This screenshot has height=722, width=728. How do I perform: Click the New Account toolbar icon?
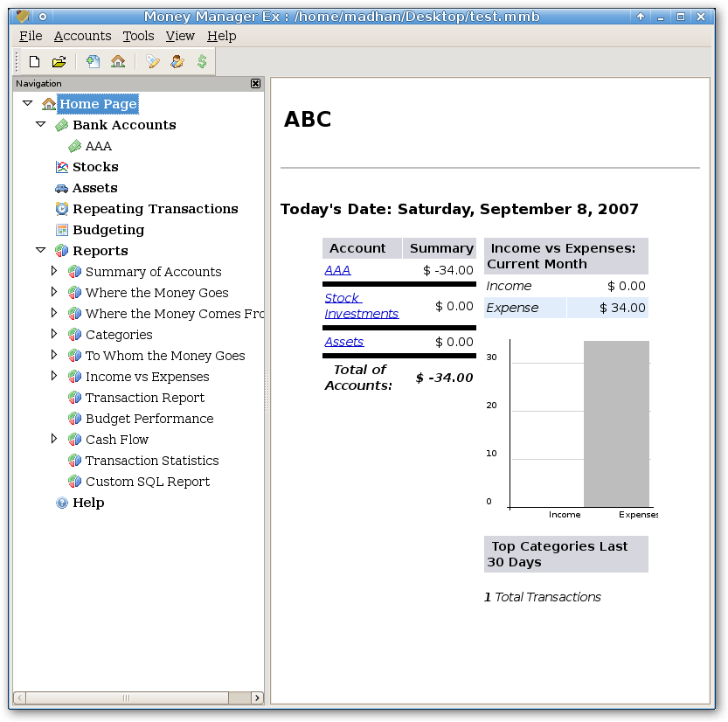coord(93,61)
